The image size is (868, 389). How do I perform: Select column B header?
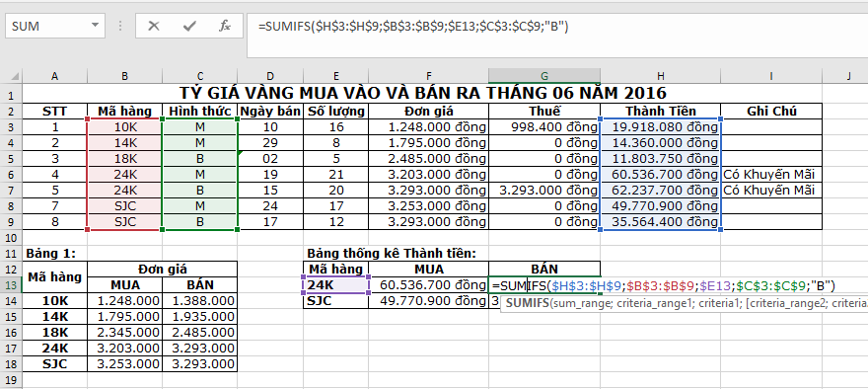124,76
